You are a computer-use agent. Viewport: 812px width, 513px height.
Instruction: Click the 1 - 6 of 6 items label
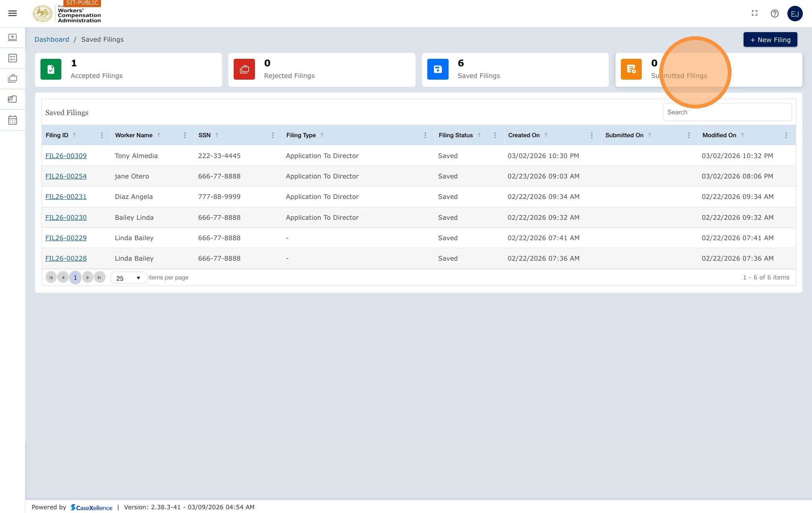click(766, 277)
